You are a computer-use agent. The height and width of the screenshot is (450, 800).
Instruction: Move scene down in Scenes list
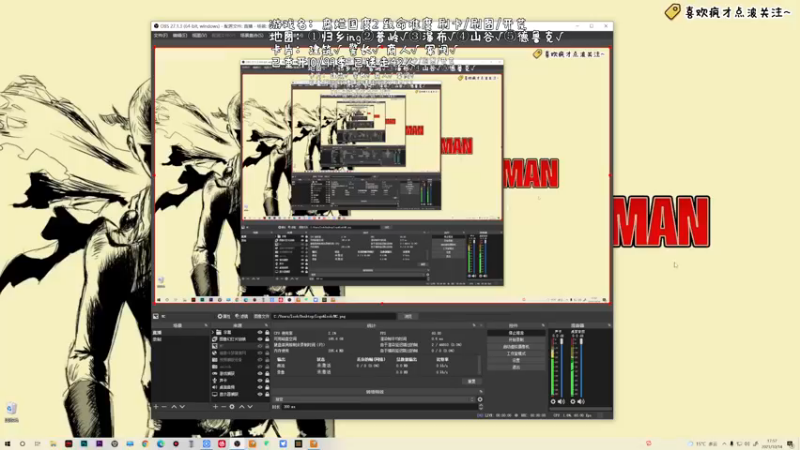[182, 407]
